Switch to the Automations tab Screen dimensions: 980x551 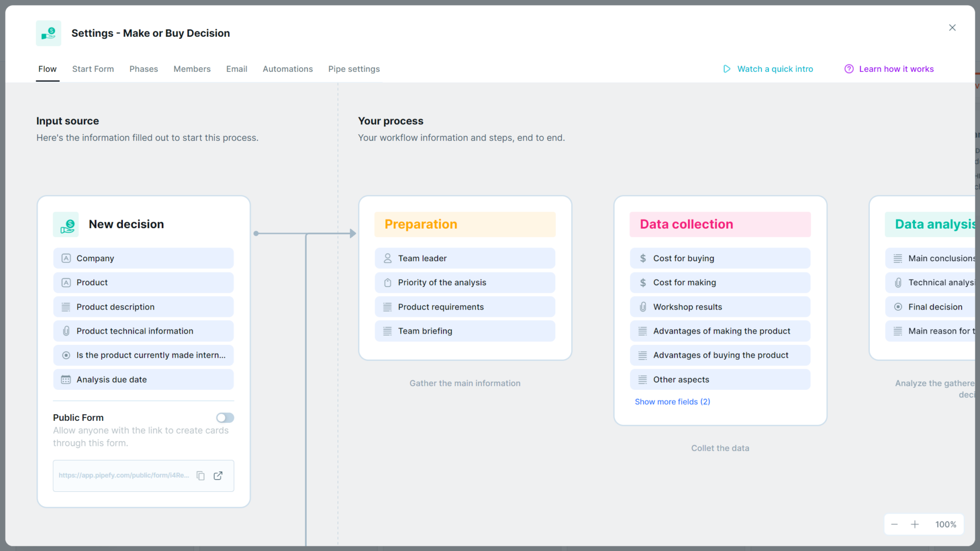[x=288, y=69]
